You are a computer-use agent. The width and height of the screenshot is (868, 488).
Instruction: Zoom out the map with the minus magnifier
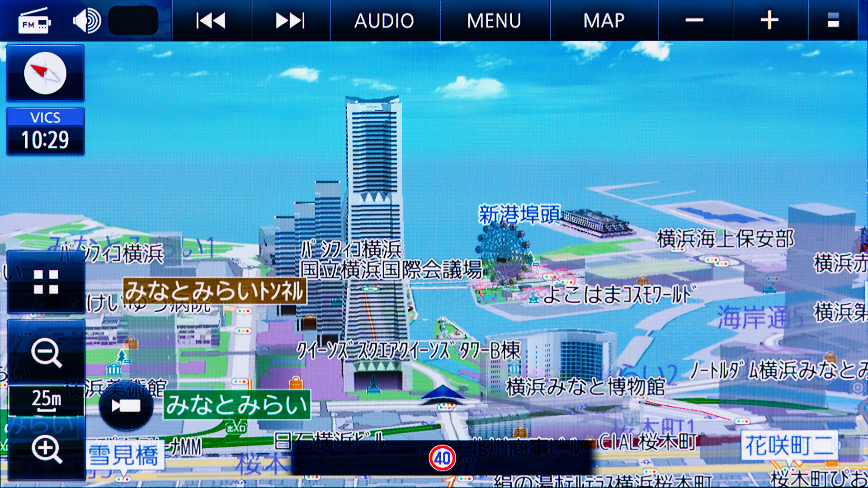coord(46,353)
